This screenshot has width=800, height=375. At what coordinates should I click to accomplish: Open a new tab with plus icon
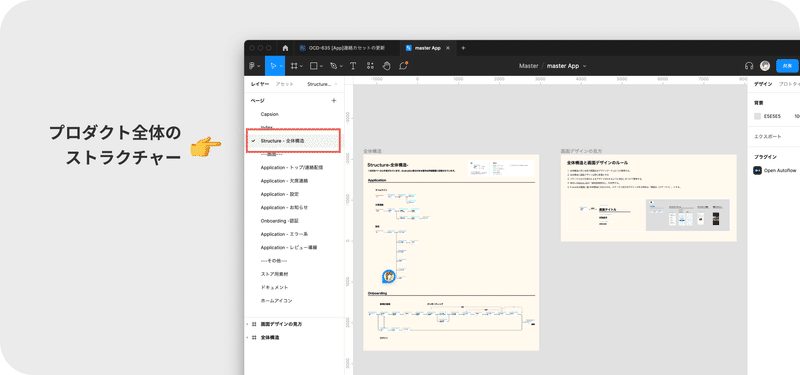pos(463,48)
